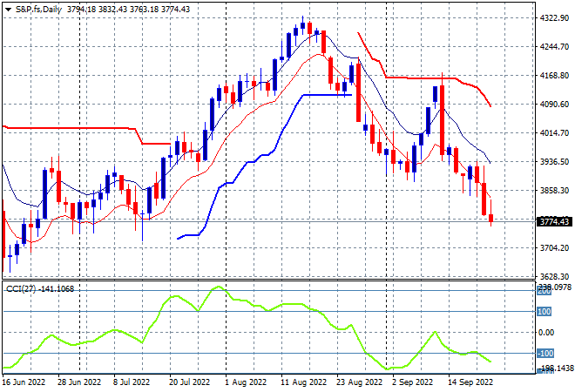Viewport: 575px width, 392px height.
Task: Click the 3858.30 price scale label
Action: [554, 190]
